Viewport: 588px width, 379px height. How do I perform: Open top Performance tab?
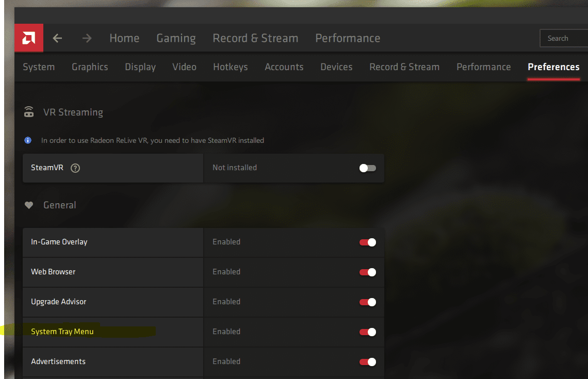(x=348, y=38)
